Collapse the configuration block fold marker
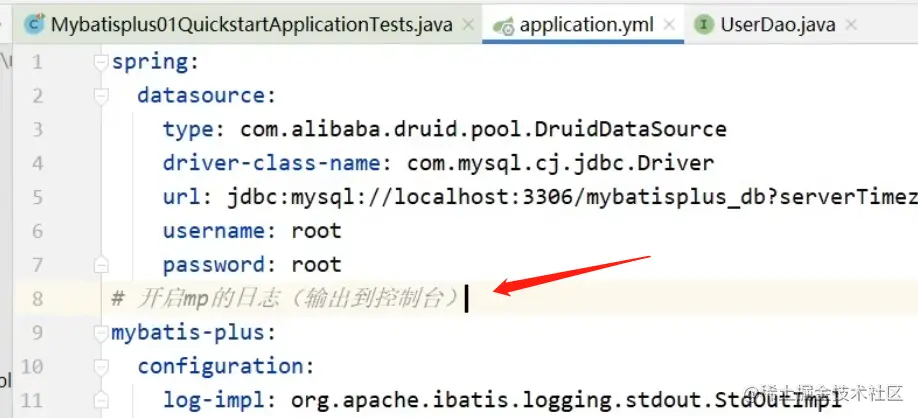This screenshot has height=418, width=918. pos(101,367)
